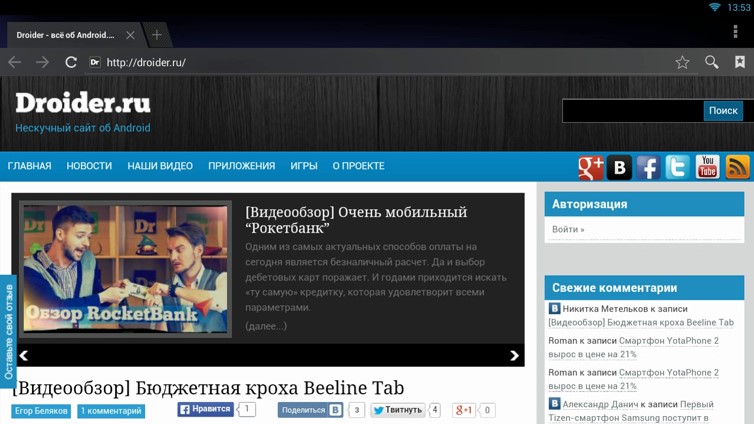Click the Droider favicon in the address bar
Screen dimensions: 754x424
[95, 62]
